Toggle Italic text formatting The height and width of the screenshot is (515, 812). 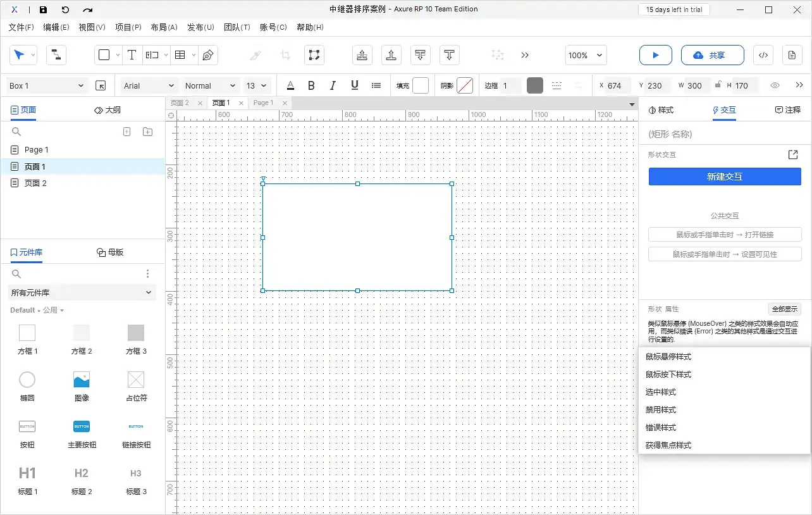(x=333, y=85)
